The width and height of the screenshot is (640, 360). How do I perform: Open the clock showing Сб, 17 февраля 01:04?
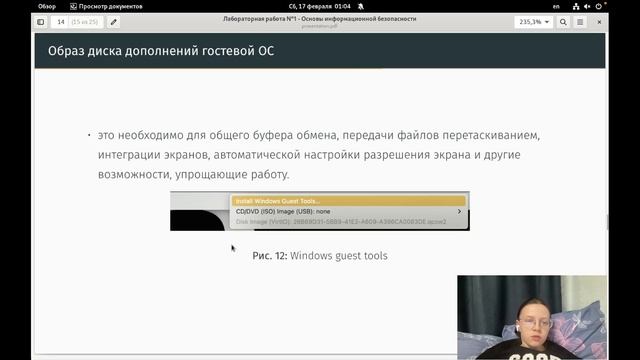tap(320, 7)
